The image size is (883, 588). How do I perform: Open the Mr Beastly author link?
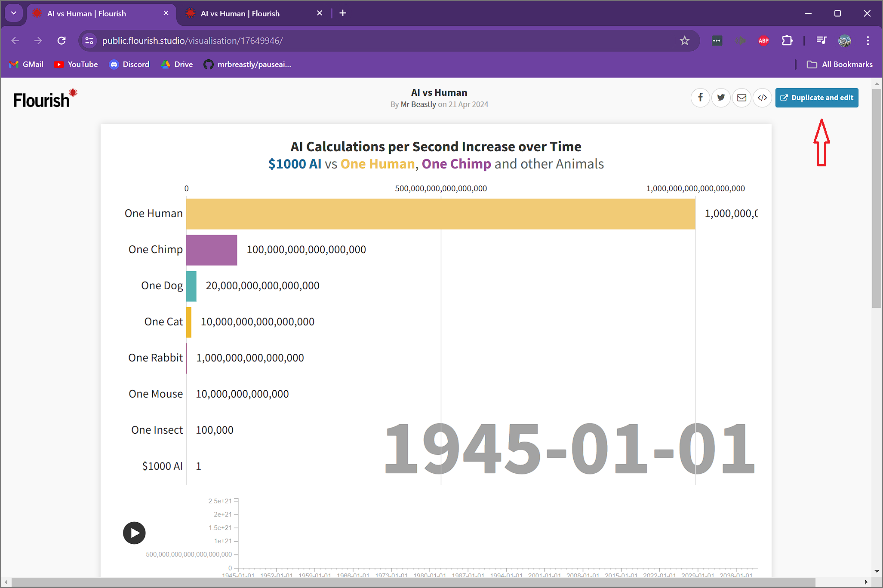(418, 104)
